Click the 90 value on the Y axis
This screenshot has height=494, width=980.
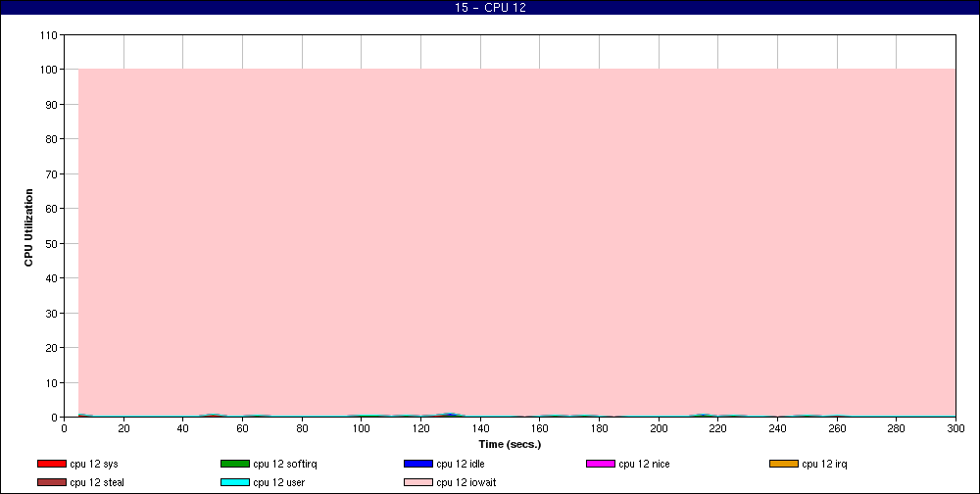[x=53, y=105]
